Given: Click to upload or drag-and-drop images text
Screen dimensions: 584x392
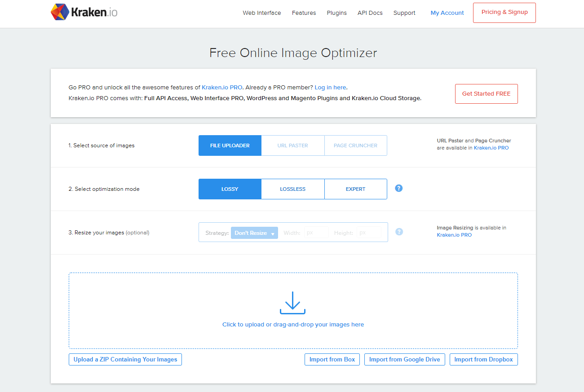Looking at the screenshot, I should (293, 324).
